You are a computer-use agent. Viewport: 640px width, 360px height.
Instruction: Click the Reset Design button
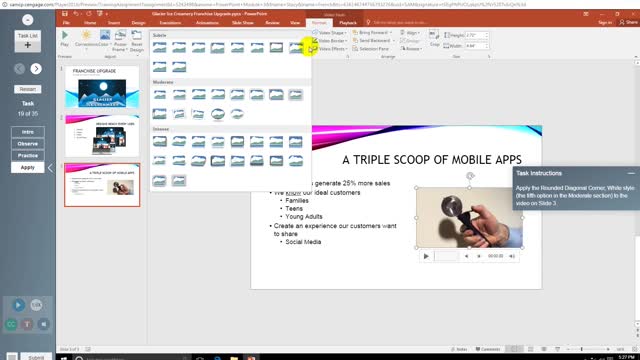coord(137,40)
